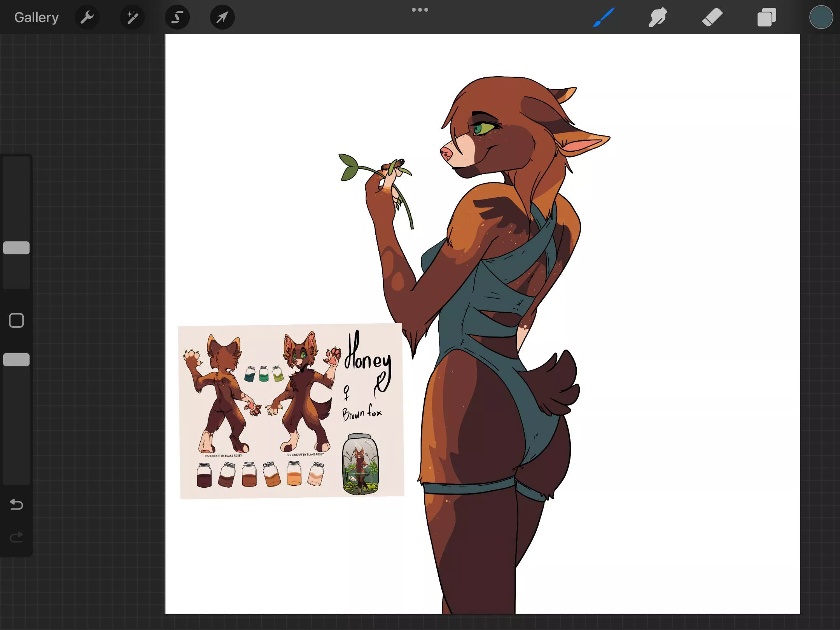Redo the undone action
The width and height of the screenshot is (840, 630).
[x=16, y=537]
